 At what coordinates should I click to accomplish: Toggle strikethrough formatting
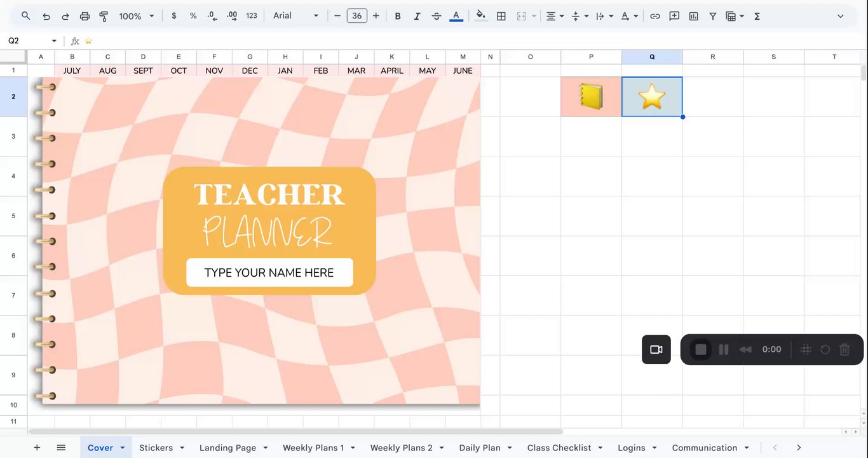point(437,16)
